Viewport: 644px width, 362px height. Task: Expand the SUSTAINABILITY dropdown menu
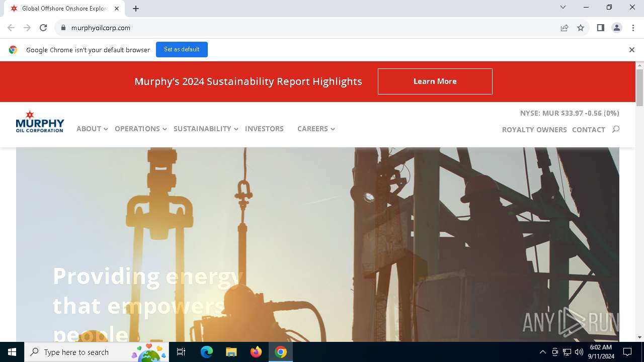(206, 129)
